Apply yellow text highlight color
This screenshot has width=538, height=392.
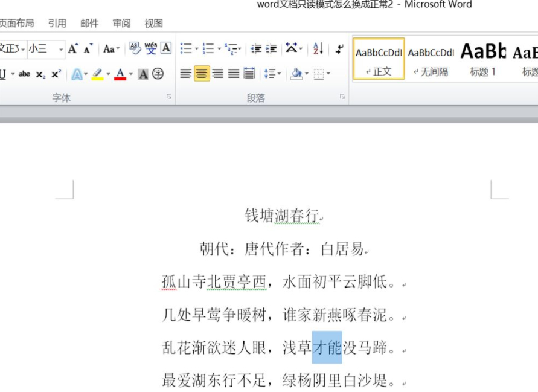[x=97, y=74]
